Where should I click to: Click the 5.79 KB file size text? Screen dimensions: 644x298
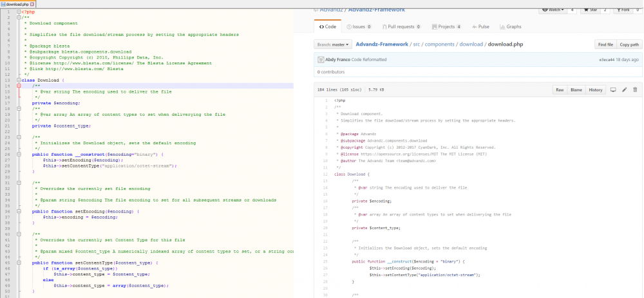(x=376, y=90)
